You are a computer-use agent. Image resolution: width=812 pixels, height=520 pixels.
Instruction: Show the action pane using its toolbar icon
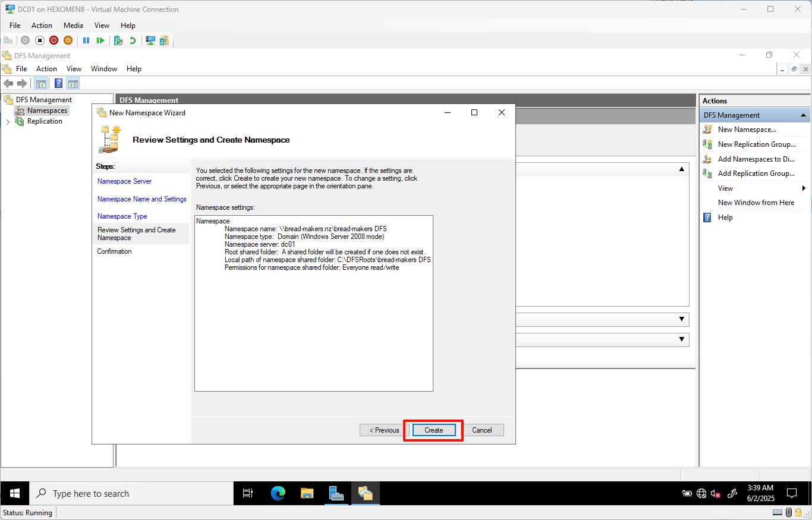tap(73, 83)
